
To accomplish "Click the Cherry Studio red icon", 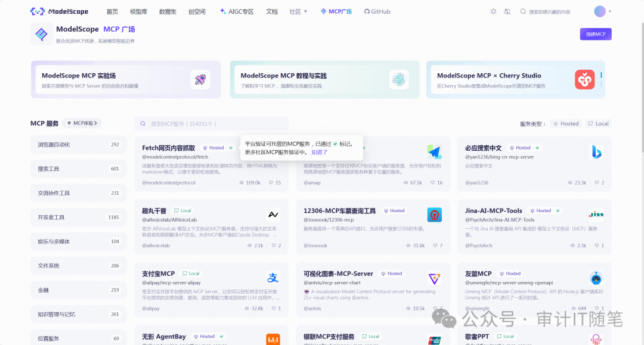I will 585,80.
